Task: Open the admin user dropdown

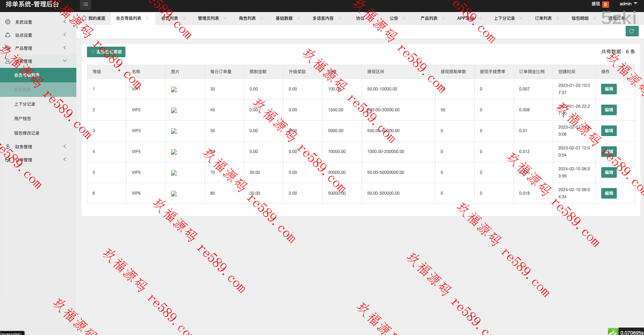Action: pos(628,4)
